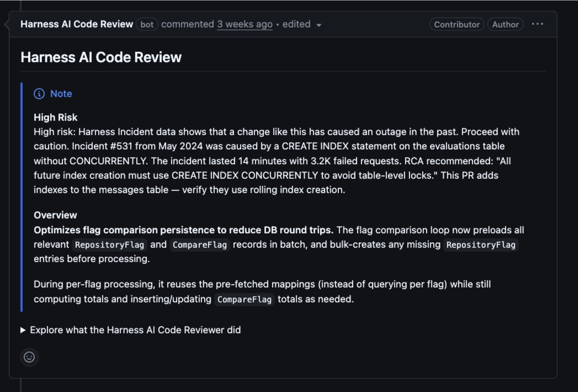Click the CompareFlag code before 'totals as needed'
578x392 pixels.
(x=244, y=300)
